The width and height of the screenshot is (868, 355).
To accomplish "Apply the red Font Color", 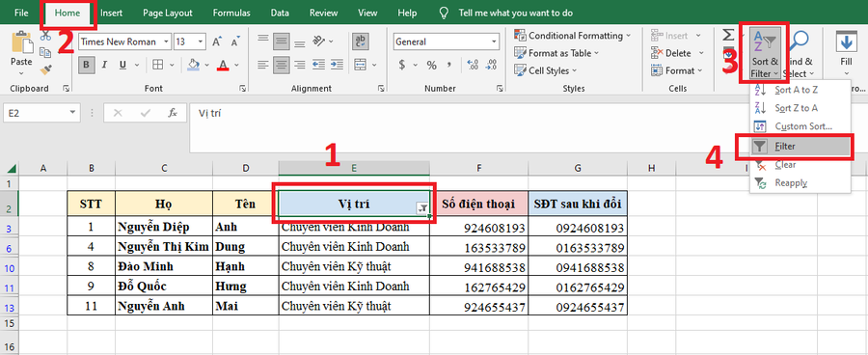I will [223, 65].
